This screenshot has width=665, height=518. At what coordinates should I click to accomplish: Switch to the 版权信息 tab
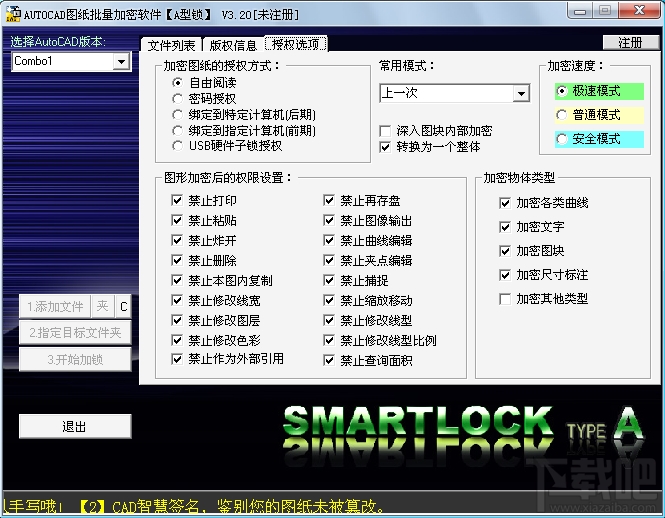[x=233, y=45]
